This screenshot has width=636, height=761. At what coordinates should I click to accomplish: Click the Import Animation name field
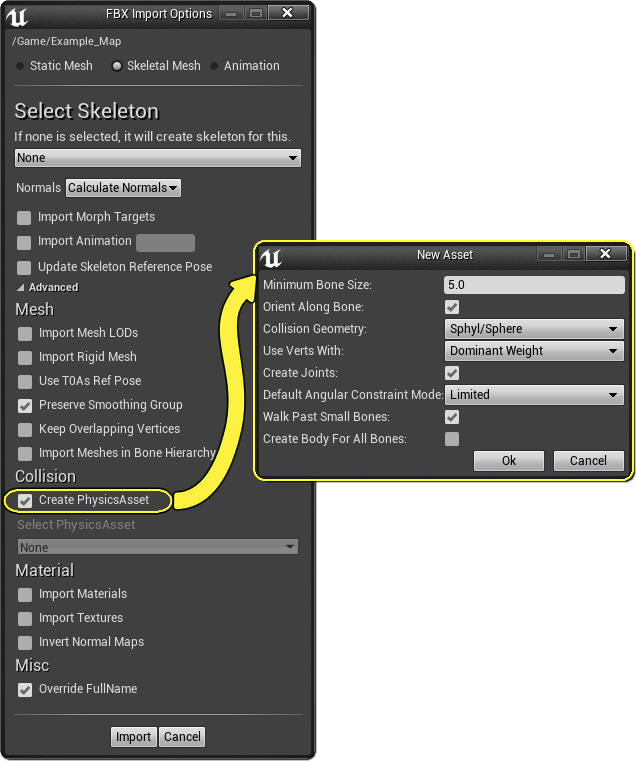[x=166, y=243]
